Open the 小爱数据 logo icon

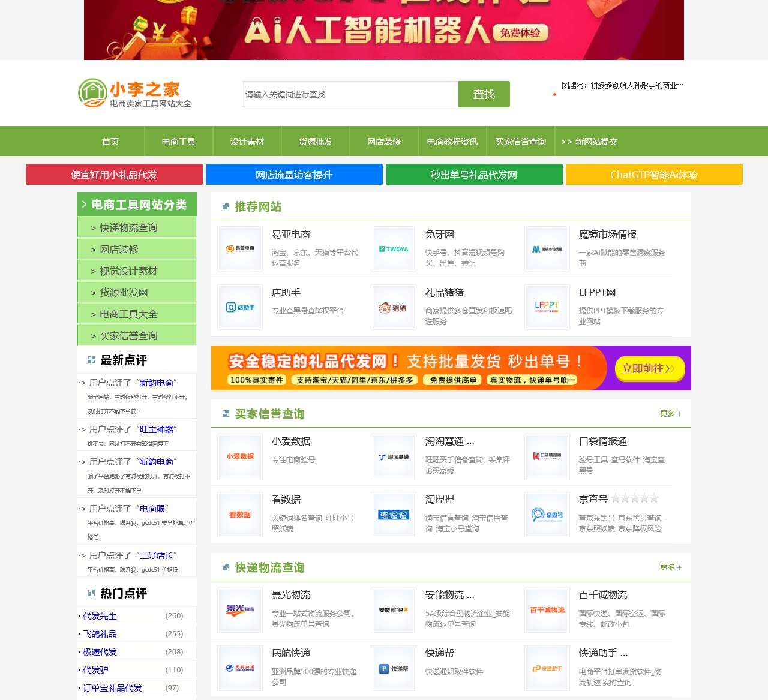click(240, 456)
